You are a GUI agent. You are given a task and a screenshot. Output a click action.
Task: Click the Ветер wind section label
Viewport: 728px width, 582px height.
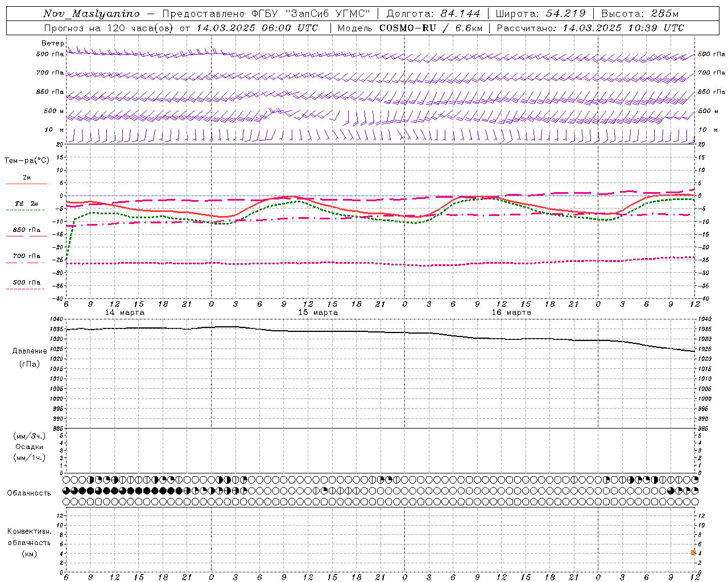52,43
